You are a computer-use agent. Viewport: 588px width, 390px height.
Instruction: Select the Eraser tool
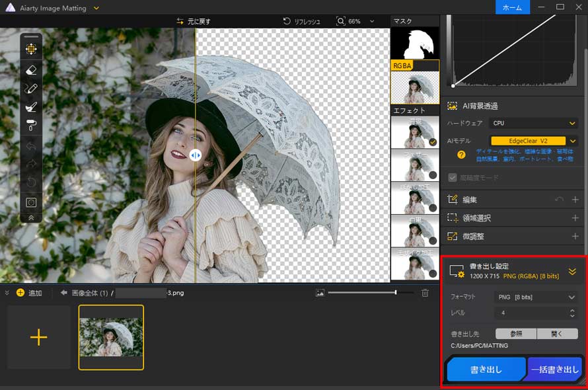tap(30, 70)
